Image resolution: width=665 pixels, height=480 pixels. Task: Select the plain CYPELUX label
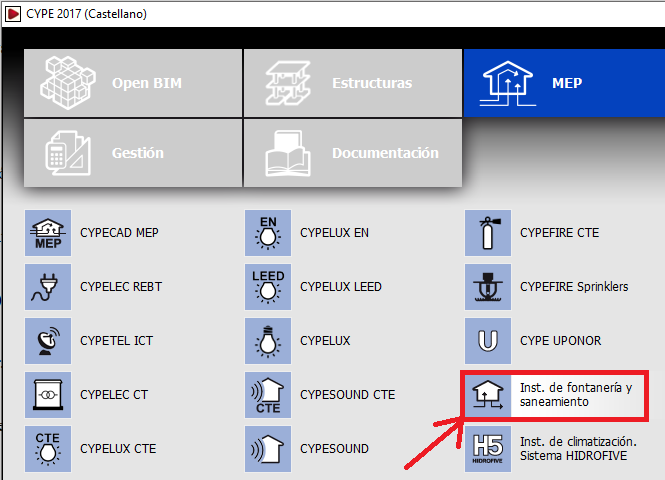click(x=325, y=340)
